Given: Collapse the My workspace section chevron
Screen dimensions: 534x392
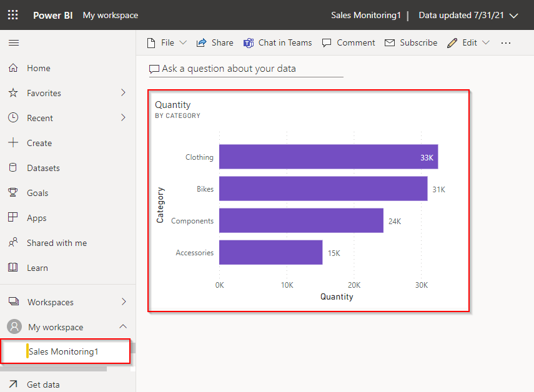Looking at the screenshot, I should click(123, 326).
